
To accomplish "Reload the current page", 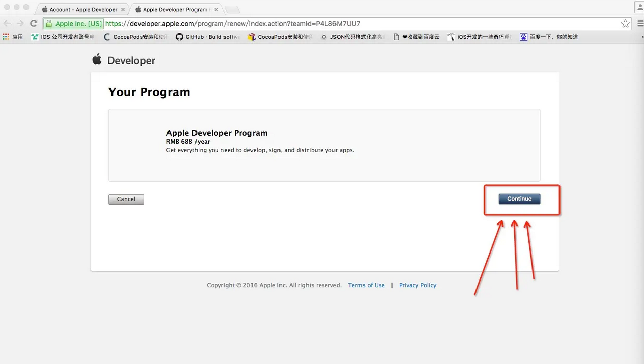I will [x=34, y=23].
